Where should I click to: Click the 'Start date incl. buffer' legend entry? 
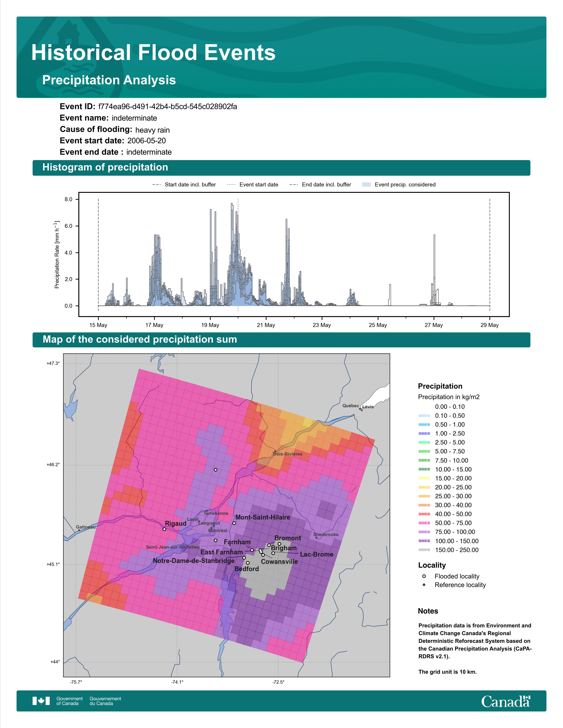[x=184, y=185]
